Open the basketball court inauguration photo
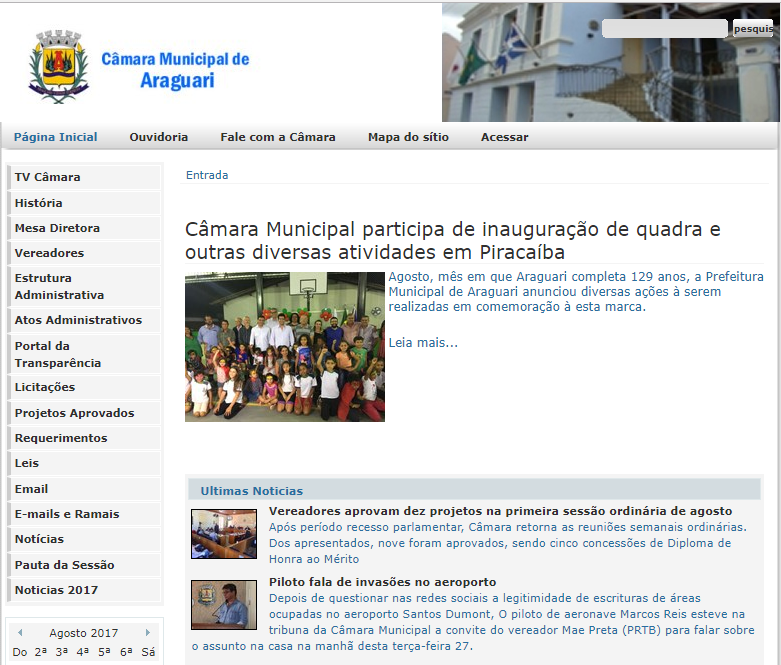Screen dimensions: 781x665 pos(285,347)
